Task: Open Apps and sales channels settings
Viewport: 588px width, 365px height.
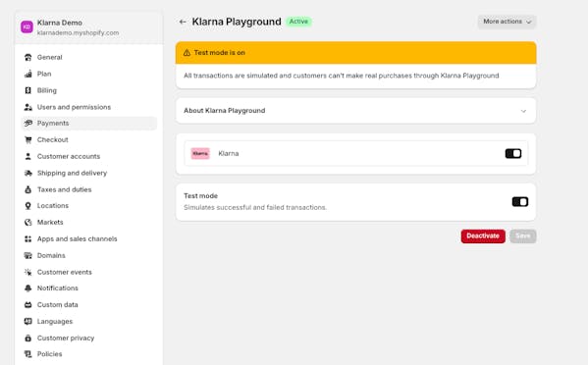Action: point(89,238)
